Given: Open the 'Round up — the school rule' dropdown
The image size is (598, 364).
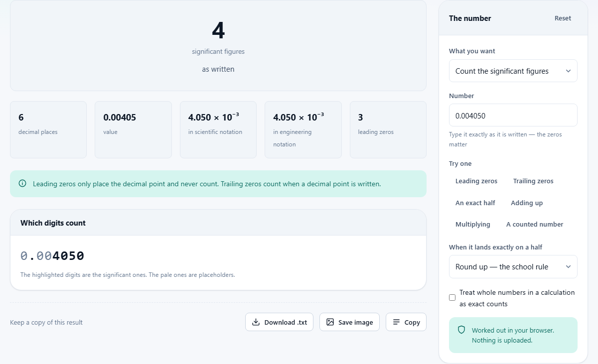Looking at the screenshot, I should (x=513, y=266).
